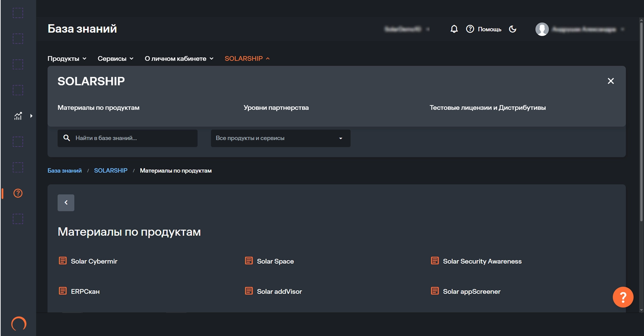Click the orange floating help button
Image resolution: width=644 pixels, height=336 pixels.
pyautogui.click(x=623, y=297)
